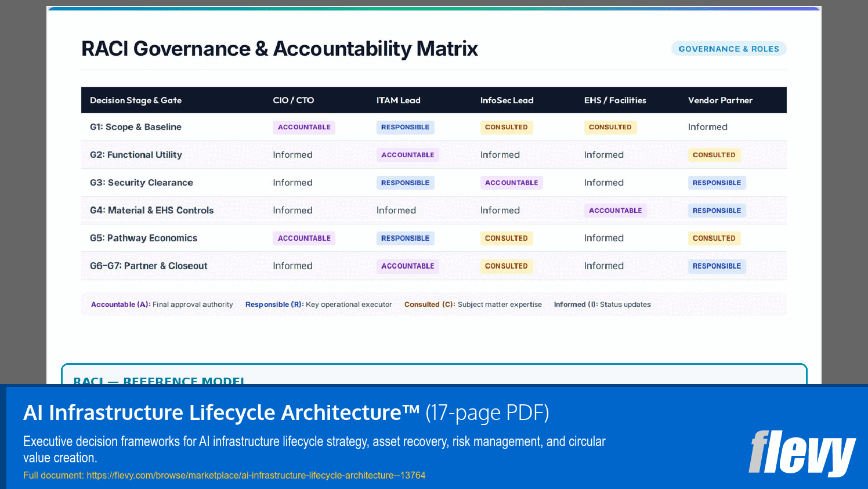The width and height of the screenshot is (868, 489).
Task: Click G5 row CONSULTED tag under Vendor Partner
Action: [714, 238]
